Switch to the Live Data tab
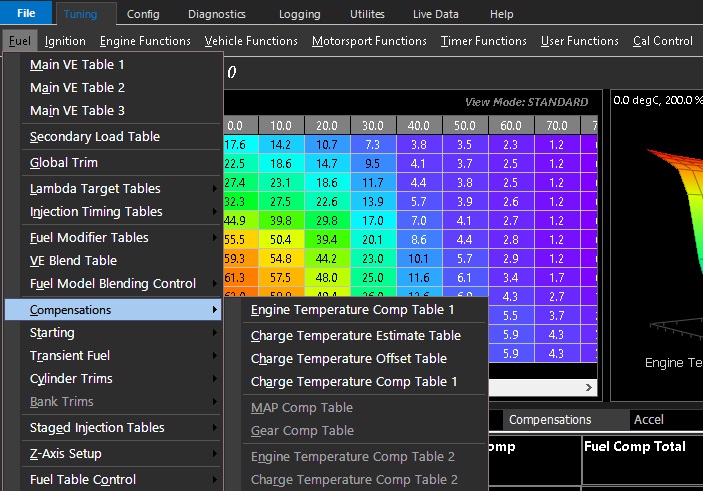Image resolution: width=703 pixels, height=491 pixels. (x=438, y=15)
